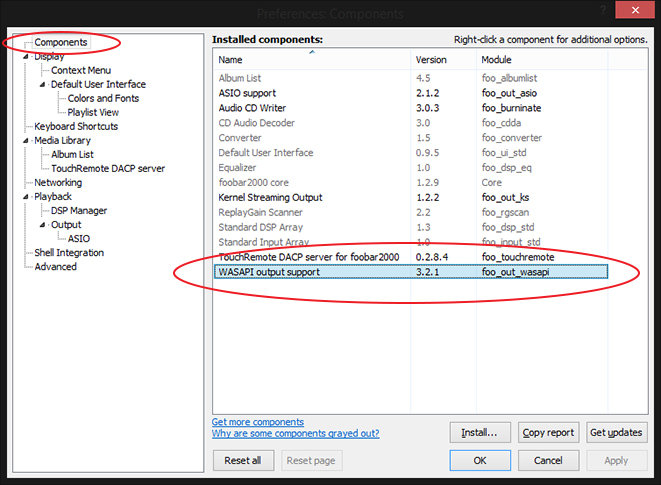The height and width of the screenshot is (485, 661).
Task: Select ReplayGain Scanner component row
Action: point(411,212)
